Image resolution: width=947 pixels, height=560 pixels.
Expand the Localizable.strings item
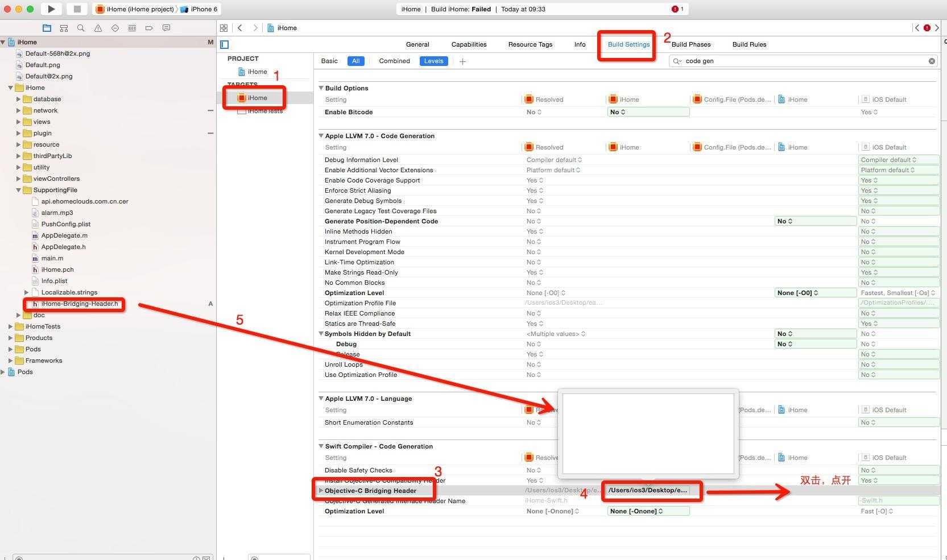click(x=26, y=292)
